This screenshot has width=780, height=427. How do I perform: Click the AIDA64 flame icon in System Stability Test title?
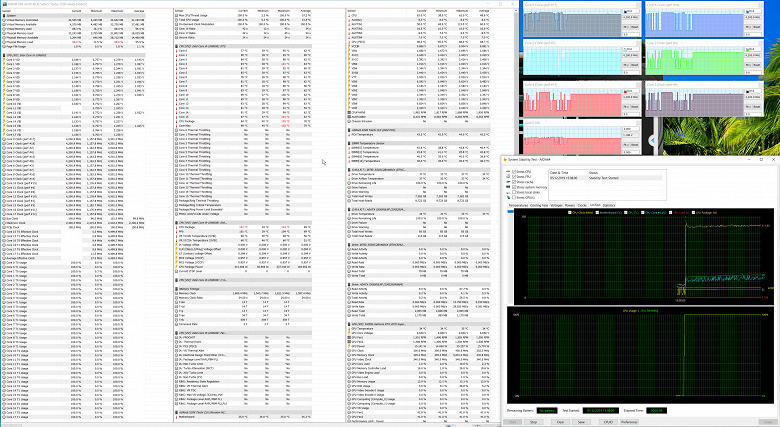point(505,160)
